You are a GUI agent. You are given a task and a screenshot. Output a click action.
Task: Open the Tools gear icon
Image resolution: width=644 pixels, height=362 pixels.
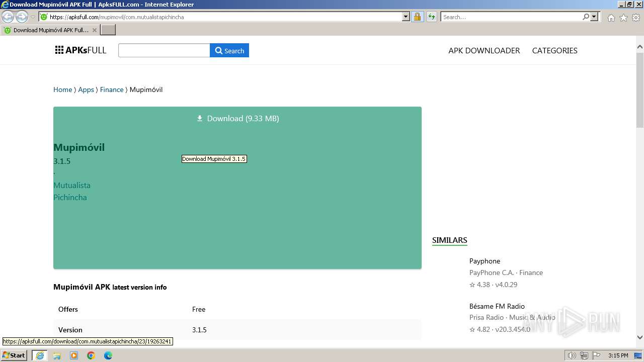click(x=636, y=18)
